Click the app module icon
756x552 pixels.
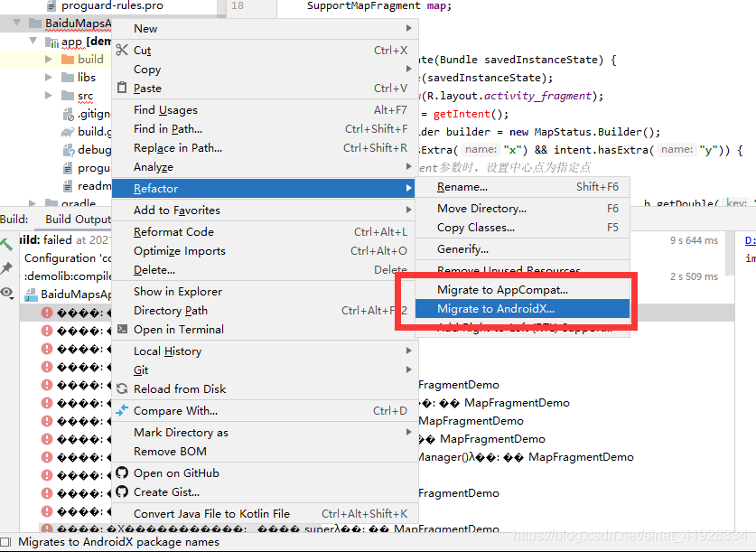click(x=51, y=42)
